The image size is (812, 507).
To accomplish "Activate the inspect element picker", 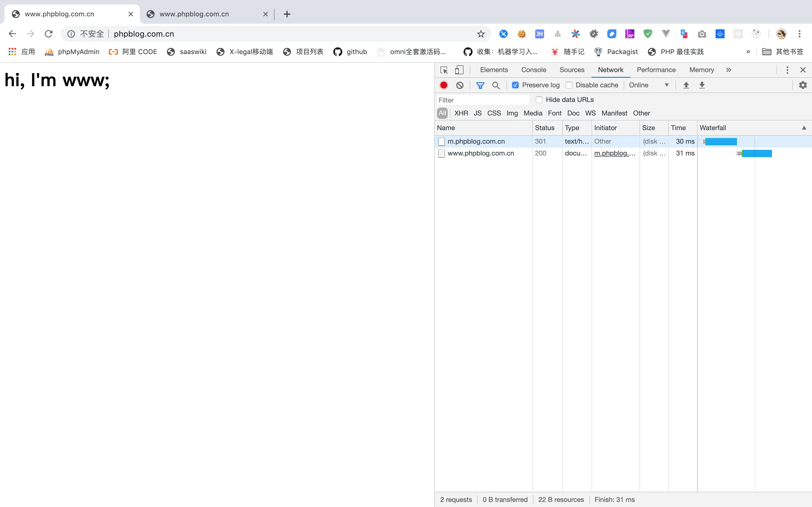I will (444, 70).
